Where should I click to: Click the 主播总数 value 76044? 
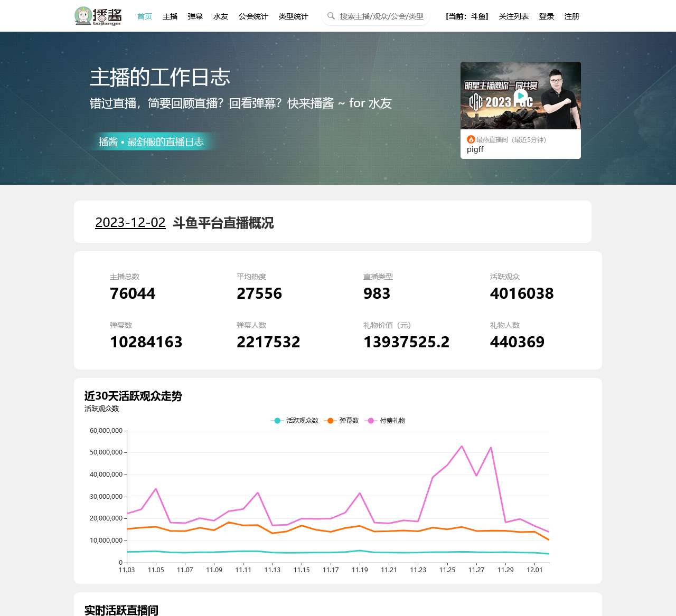133,293
